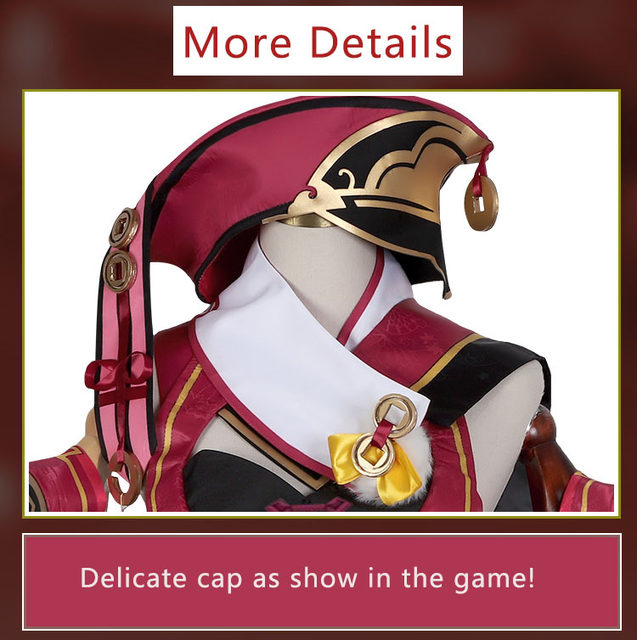
Task: Click the second bronze coin on the pink ribbon
Action: pyautogui.click(x=120, y=271)
